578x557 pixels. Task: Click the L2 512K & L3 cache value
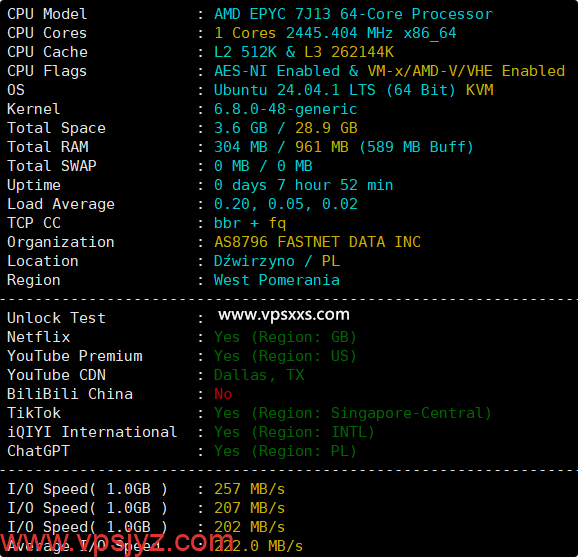[304, 52]
